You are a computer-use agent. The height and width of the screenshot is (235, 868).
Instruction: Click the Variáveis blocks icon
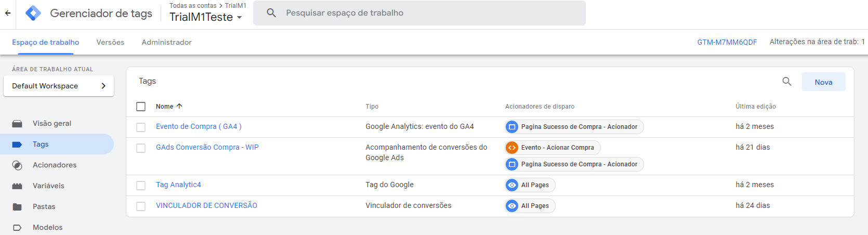click(17, 186)
